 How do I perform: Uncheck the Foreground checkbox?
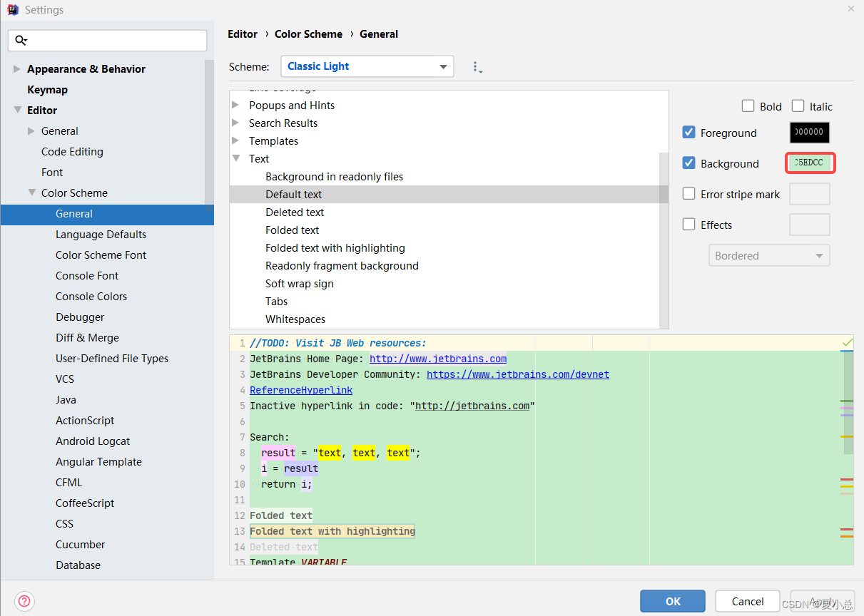688,133
